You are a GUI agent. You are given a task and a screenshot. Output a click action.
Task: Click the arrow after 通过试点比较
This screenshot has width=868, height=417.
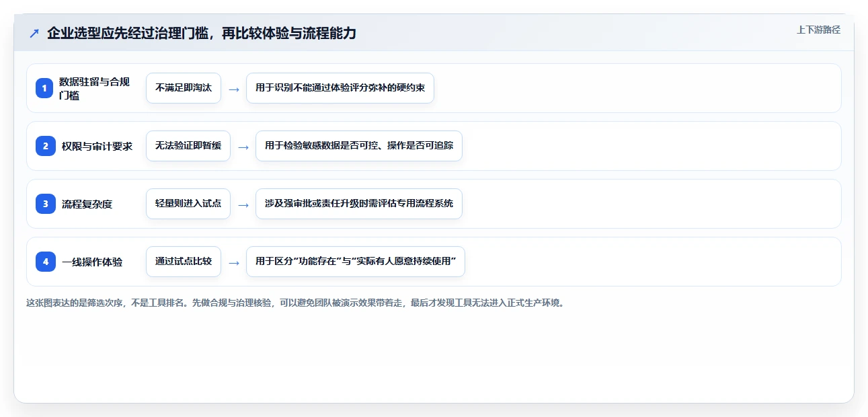(x=234, y=262)
